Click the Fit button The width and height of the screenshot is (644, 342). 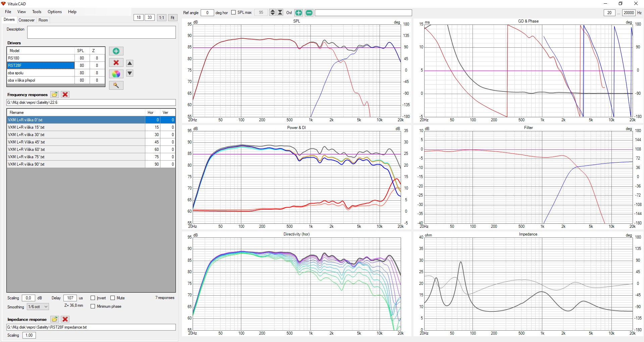[x=172, y=17]
